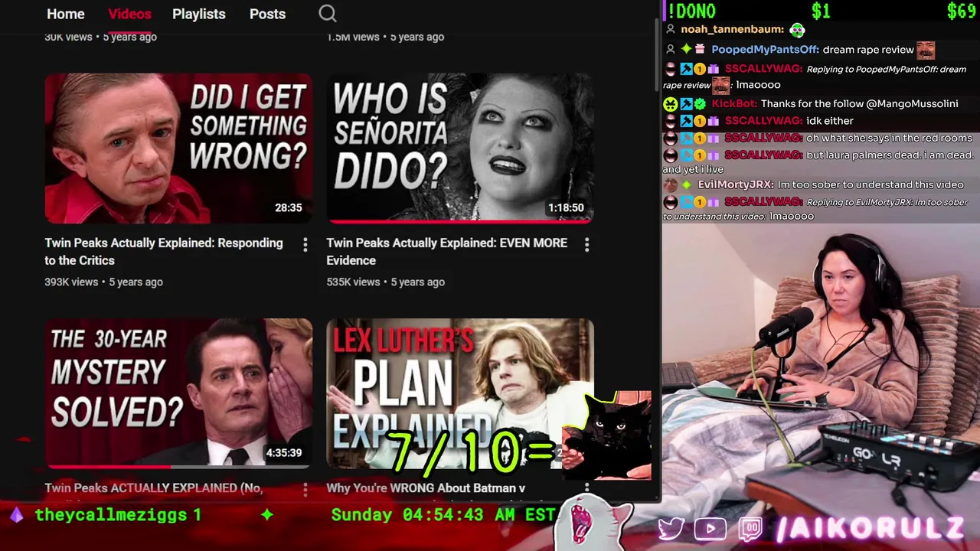Viewport: 980px width, 551px height.
Task: Click the green star icon in bottom ticker
Action: pos(266,515)
